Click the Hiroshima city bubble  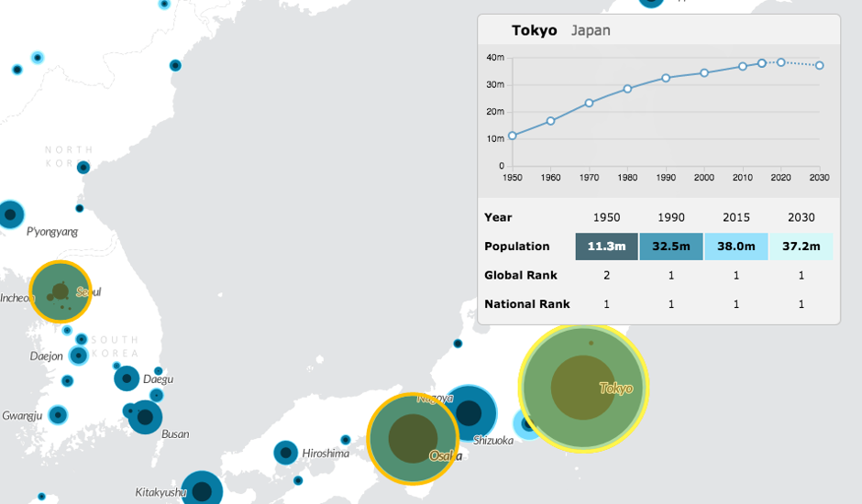click(285, 453)
